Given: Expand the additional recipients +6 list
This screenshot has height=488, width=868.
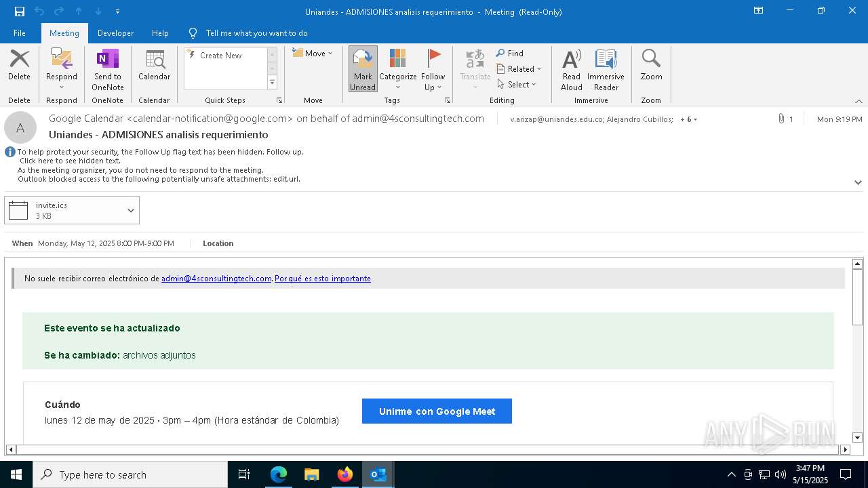Looking at the screenshot, I should click(x=689, y=119).
